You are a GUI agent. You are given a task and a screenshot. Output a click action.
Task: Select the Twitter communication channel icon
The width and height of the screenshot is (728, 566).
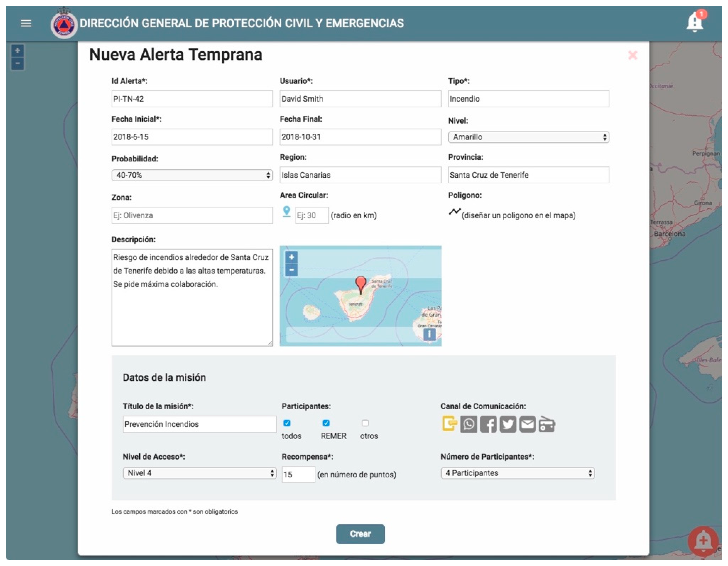pyautogui.click(x=508, y=424)
